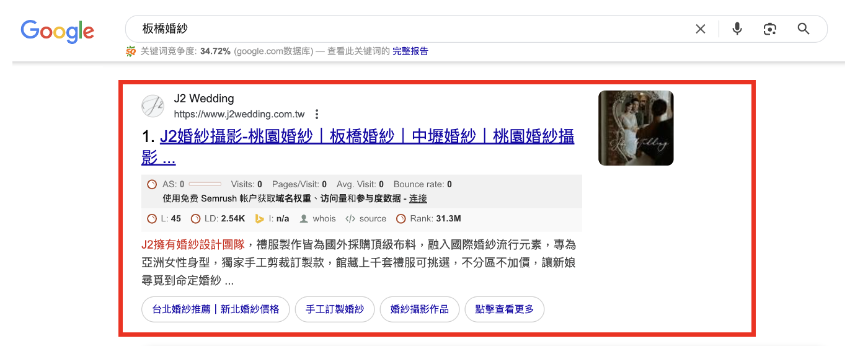The width and height of the screenshot is (868, 346).
Task: Click the J2 Wedding favicon
Action: 153,106
